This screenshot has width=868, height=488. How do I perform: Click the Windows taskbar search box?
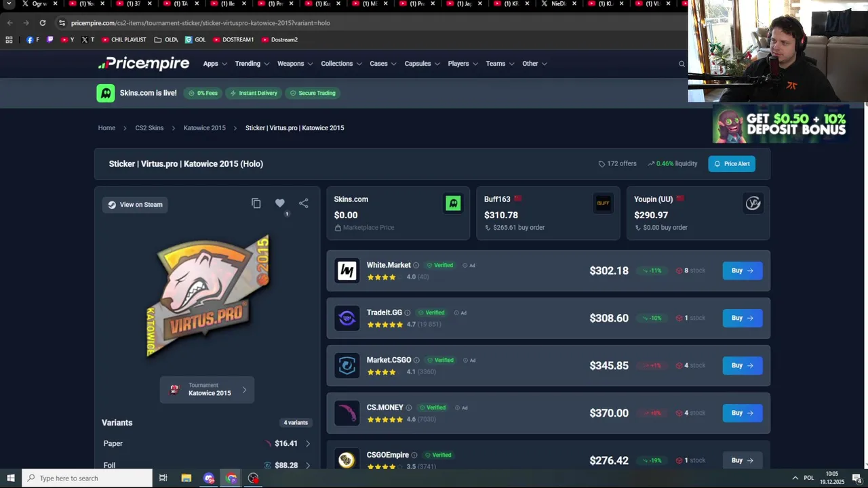(87, 478)
